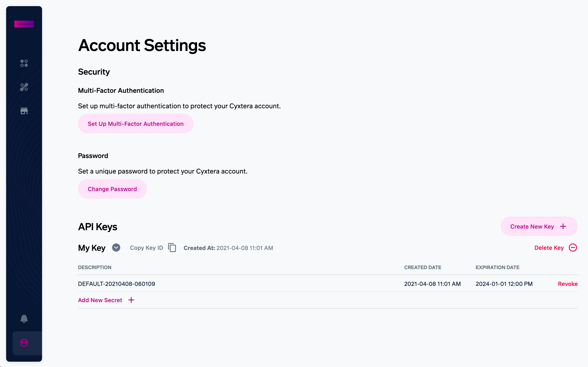This screenshot has width=588, height=367.
Task: Click the plus icon in Create New Key
Action: (563, 227)
